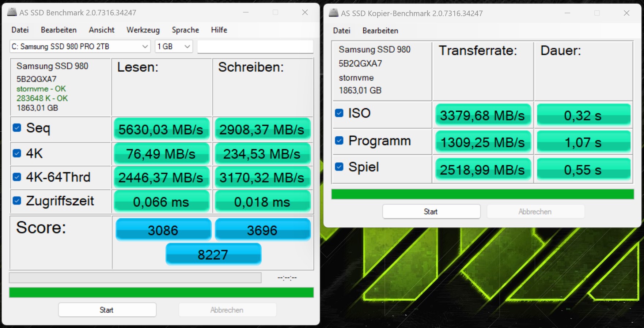
Task: Toggle the Zugriffszeit checkbox
Action: (17, 201)
